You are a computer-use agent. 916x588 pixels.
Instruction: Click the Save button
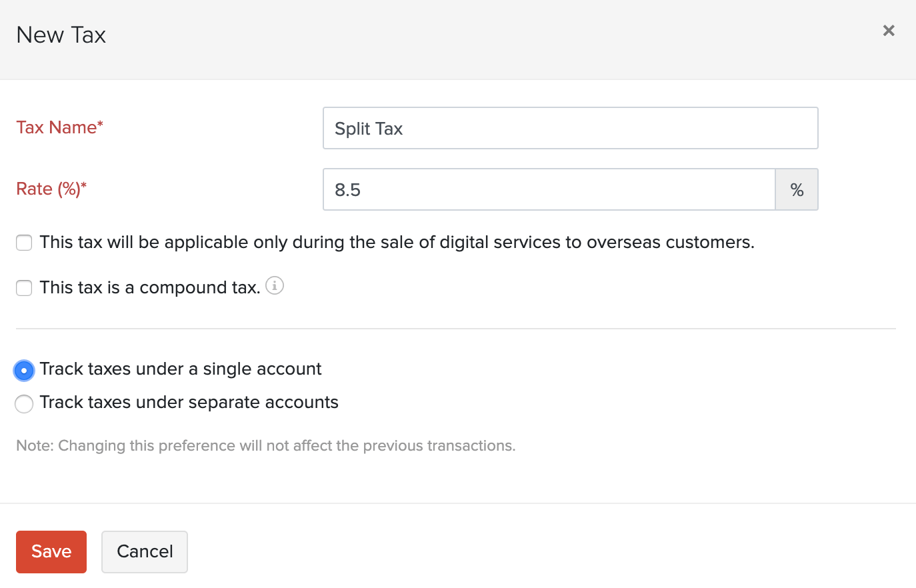pyautogui.click(x=51, y=551)
